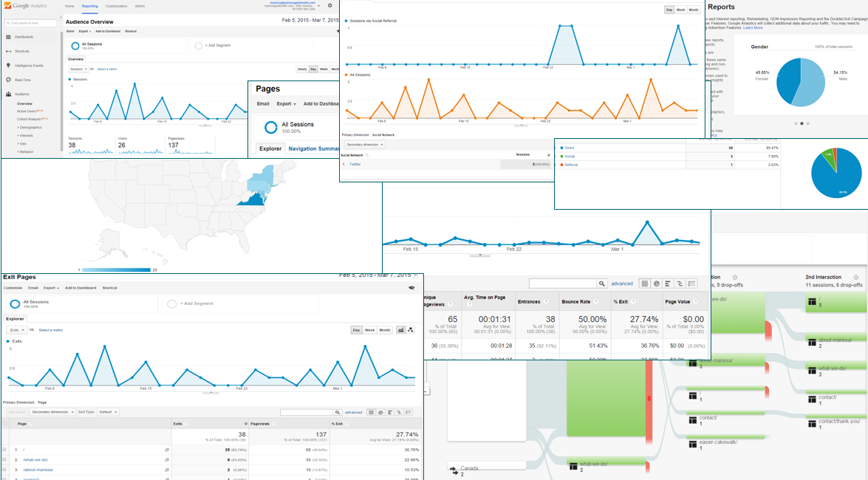
Task: Choose comparison view icon in Exit Pages
Action: pos(399,413)
